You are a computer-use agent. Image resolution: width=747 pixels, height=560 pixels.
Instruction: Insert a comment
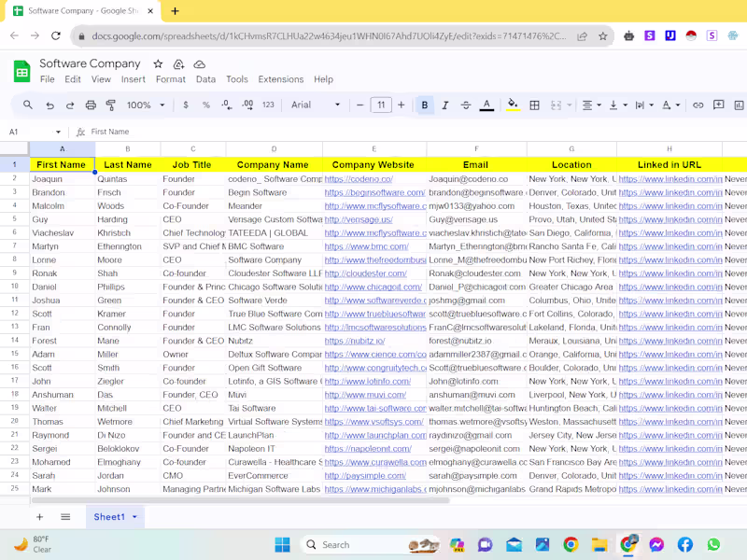coord(718,105)
